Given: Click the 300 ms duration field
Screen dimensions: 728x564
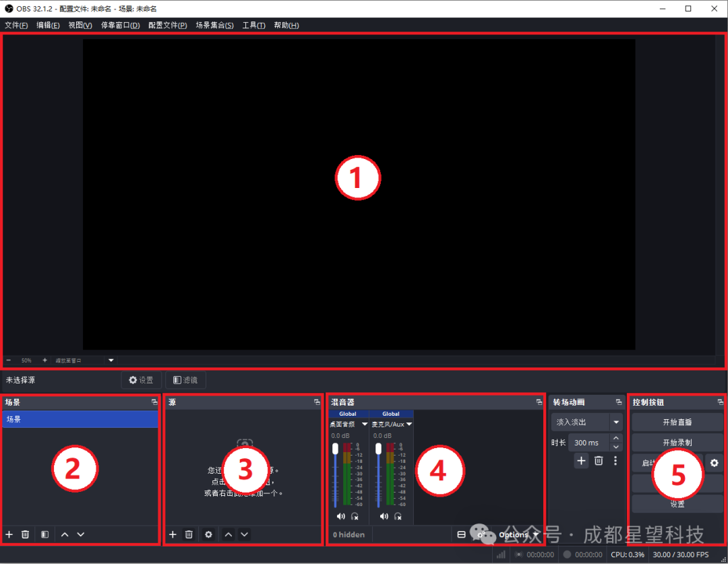Looking at the screenshot, I should coord(588,443).
